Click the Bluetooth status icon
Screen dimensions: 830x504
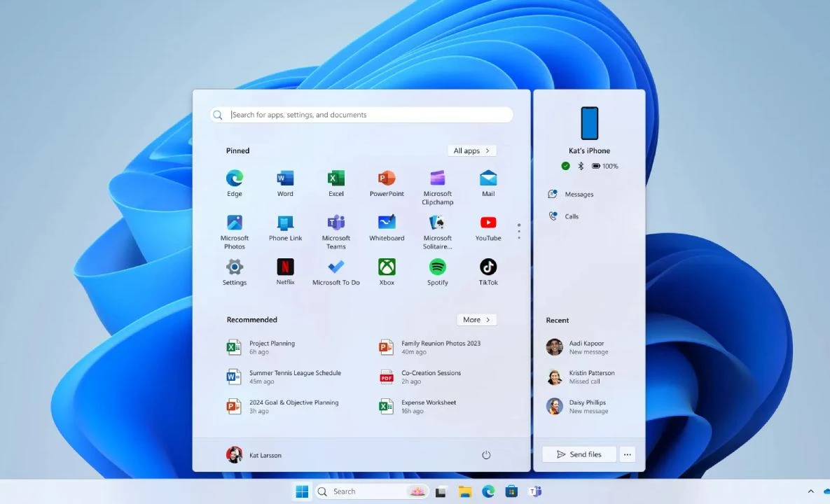click(x=581, y=166)
